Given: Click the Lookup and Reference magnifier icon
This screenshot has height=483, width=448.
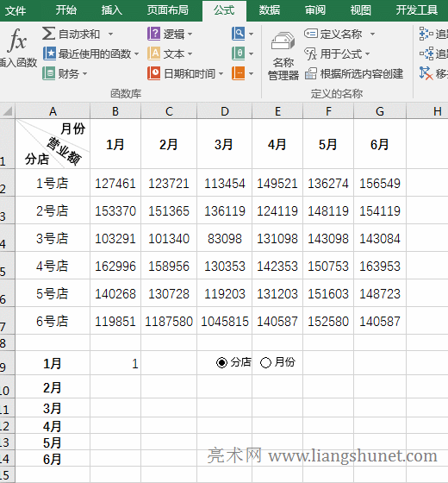Looking at the screenshot, I should pos(239,34).
